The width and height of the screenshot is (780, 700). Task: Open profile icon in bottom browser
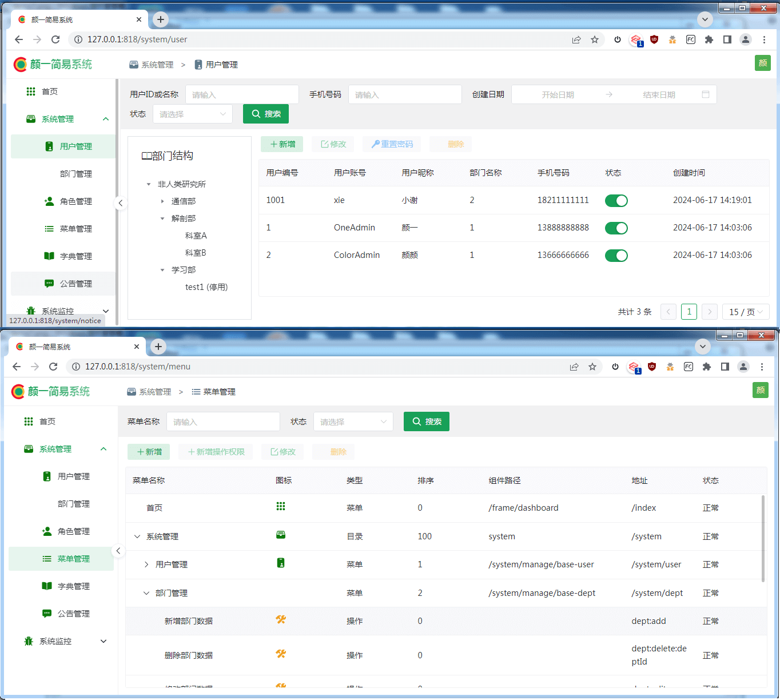coord(743,367)
